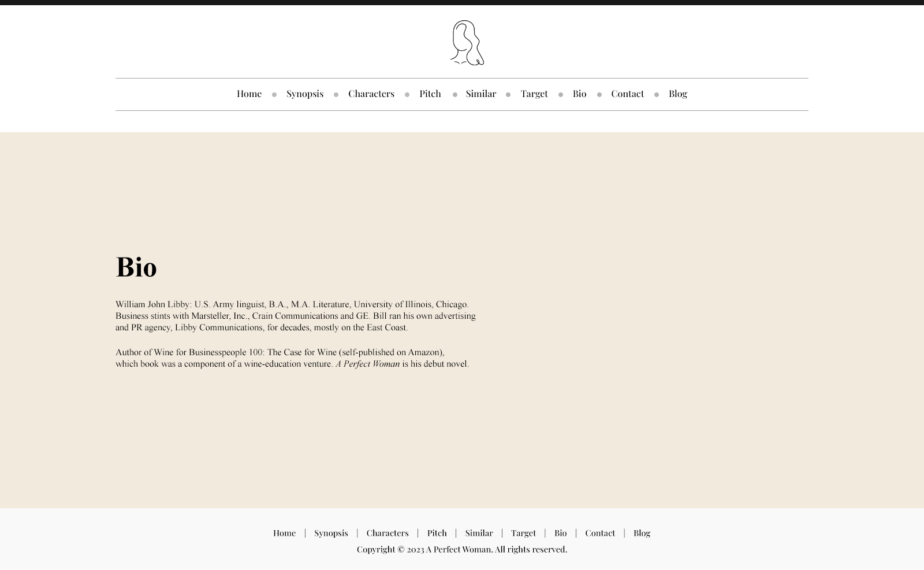Image resolution: width=924 pixels, height=570 pixels.
Task: Open the Target link in the footer
Action: tap(523, 533)
